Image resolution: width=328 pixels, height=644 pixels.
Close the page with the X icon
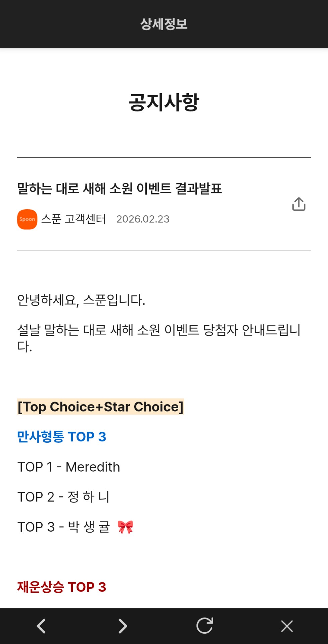click(287, 626)
